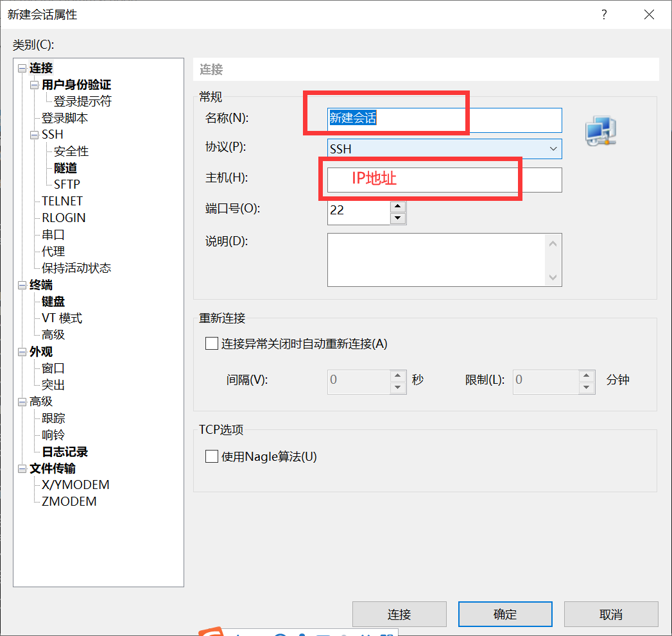
Task: Select 外观 tree item
Action: pos(40,352)
